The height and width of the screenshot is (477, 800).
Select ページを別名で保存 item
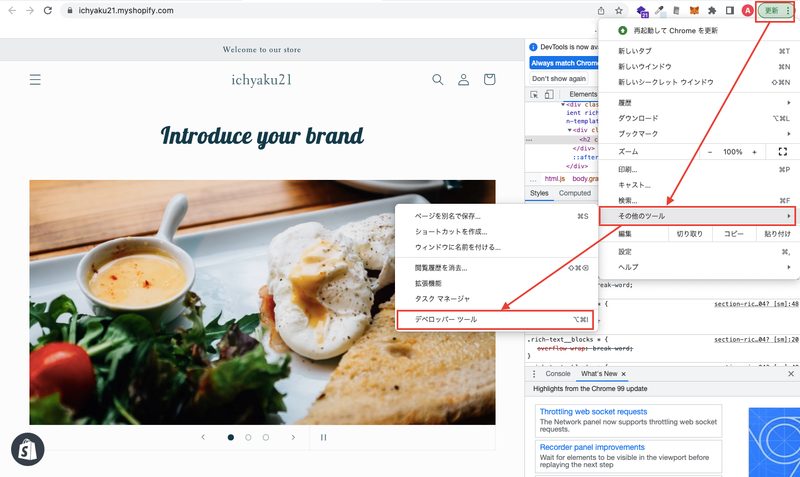point(496,216)
